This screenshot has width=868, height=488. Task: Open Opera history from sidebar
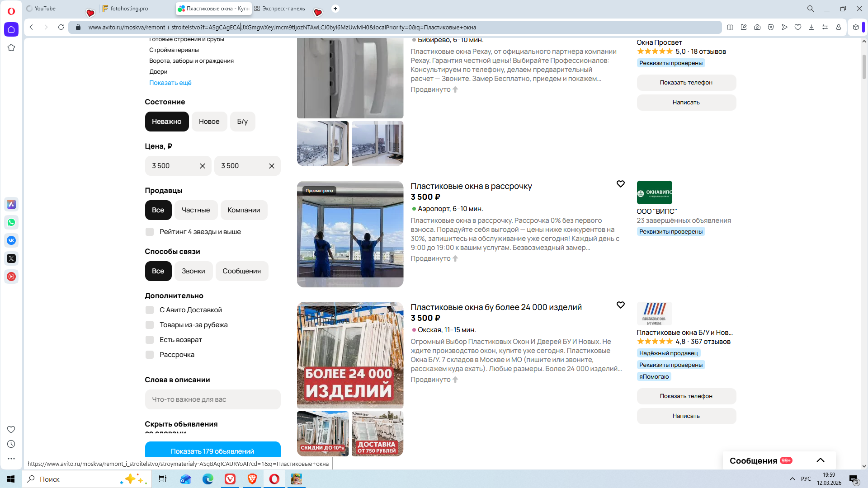[11, 444]
